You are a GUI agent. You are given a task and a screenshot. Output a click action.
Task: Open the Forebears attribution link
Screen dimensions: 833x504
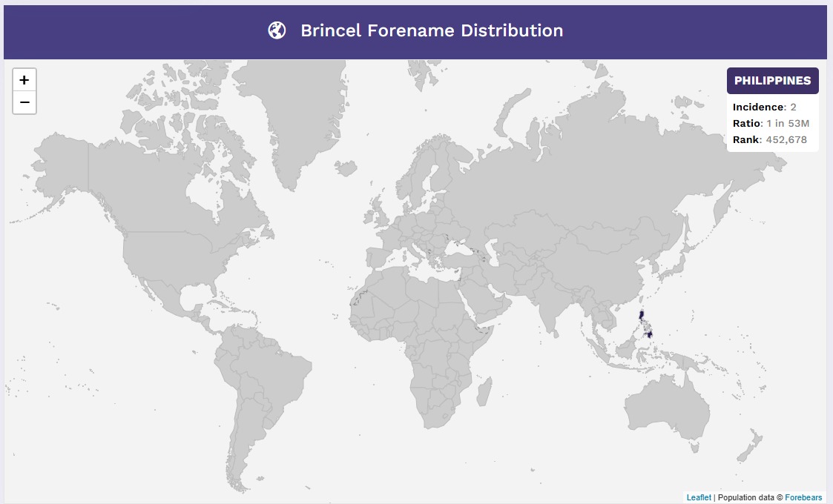(x=803, y=497)
